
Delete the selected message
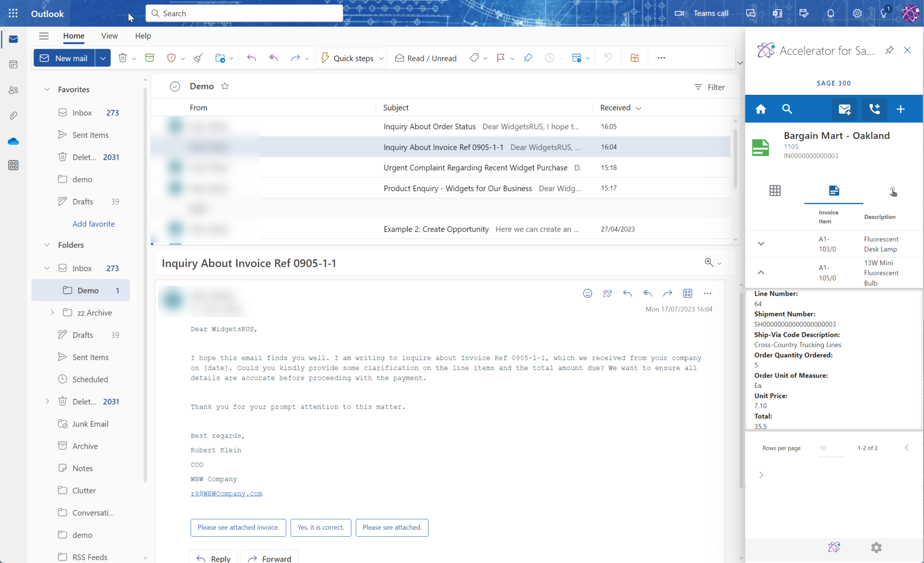122,58
